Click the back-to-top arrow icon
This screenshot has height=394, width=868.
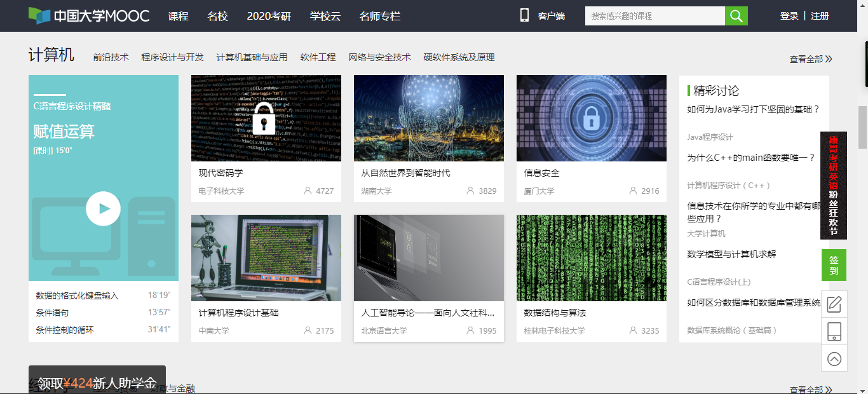click(834, 358)
